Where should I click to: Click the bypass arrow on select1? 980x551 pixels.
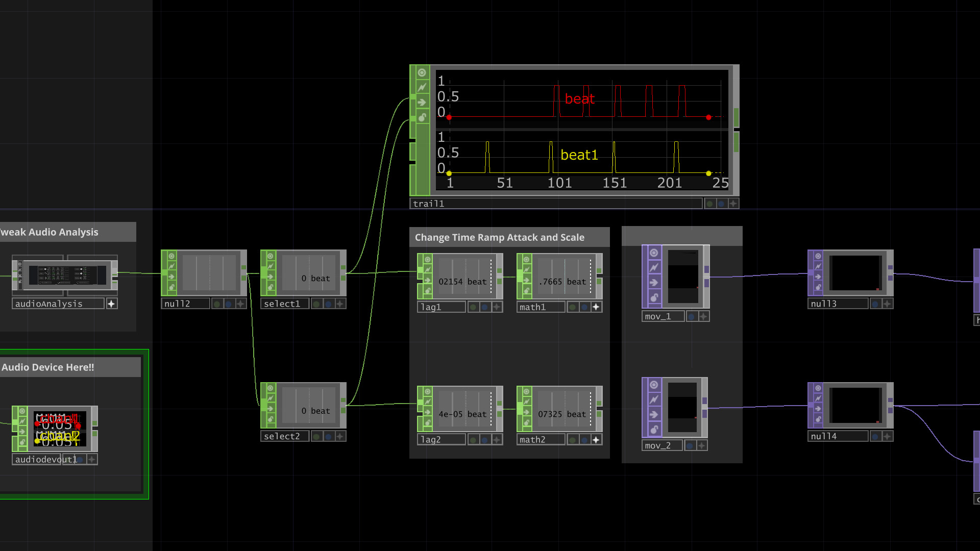[x=271, y=277]
